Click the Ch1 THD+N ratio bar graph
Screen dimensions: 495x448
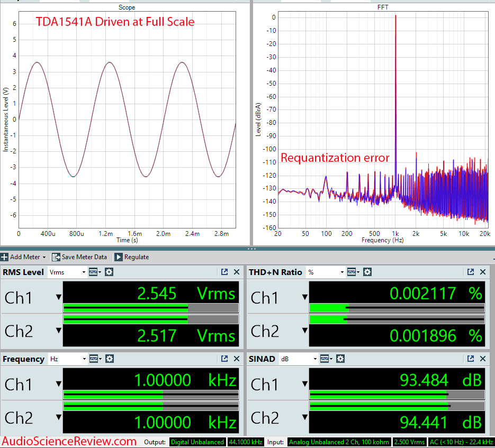click(x=397, y=308)
